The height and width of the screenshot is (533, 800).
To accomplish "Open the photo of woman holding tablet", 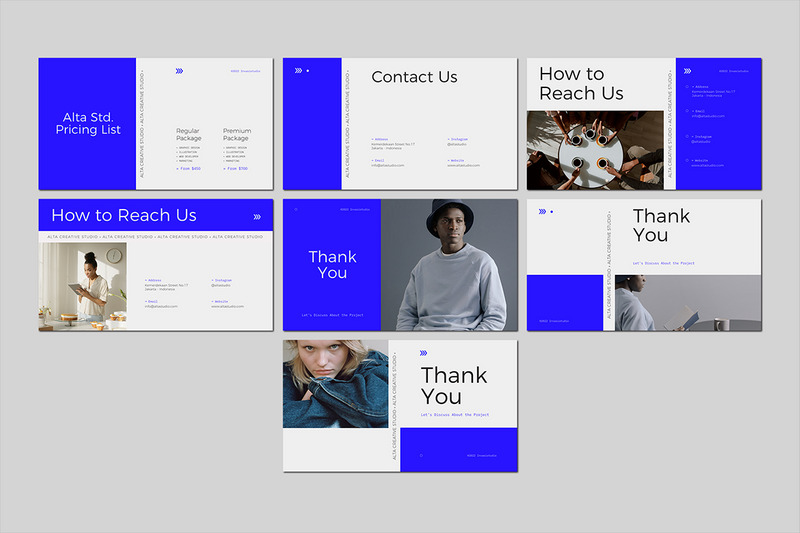I will coord(83,287).
